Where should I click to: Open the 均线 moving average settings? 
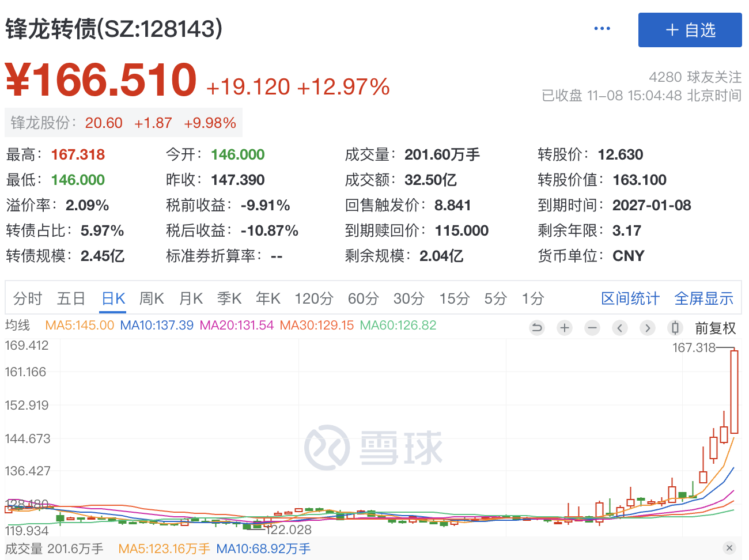[x=17, y=325]
